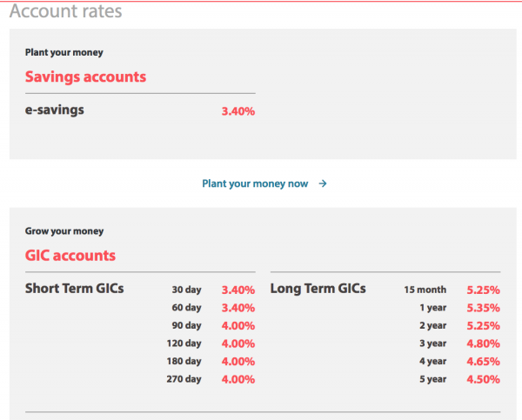Click the 5 year 4.50% rate
The image size is (522, 420).
click(483, 380)
